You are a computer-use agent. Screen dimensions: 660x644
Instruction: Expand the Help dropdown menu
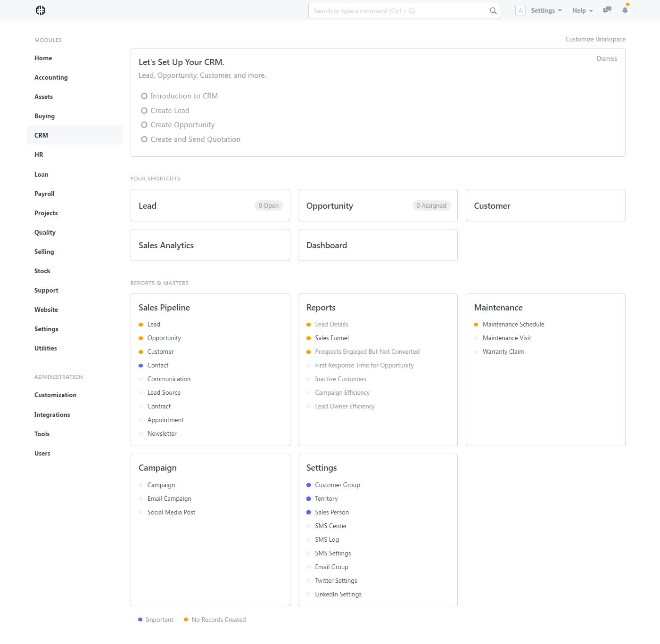point(582,11)
